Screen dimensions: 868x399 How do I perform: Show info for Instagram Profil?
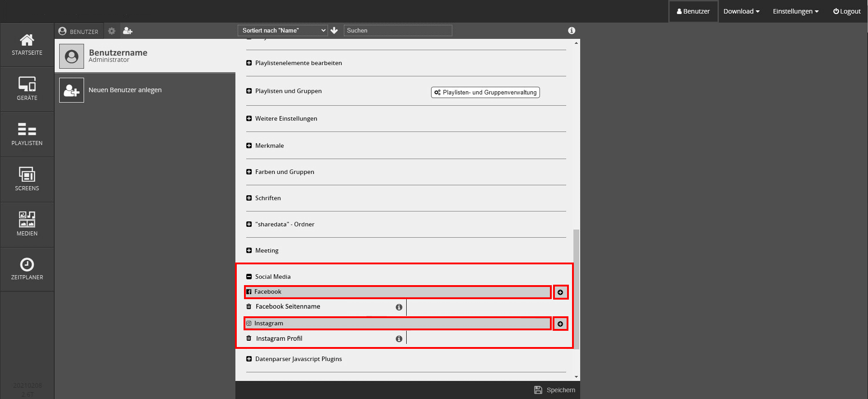tap(399, 339)
